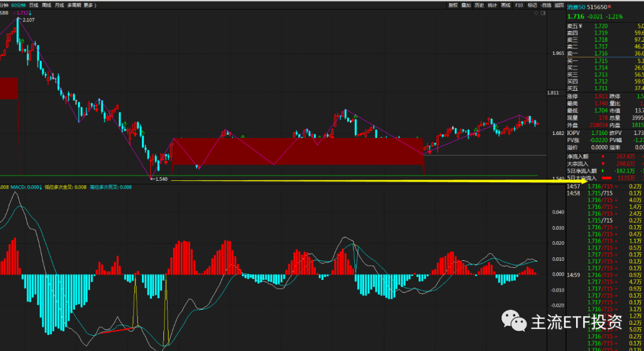Select the 买二 price 1.714

coord(601,68)
